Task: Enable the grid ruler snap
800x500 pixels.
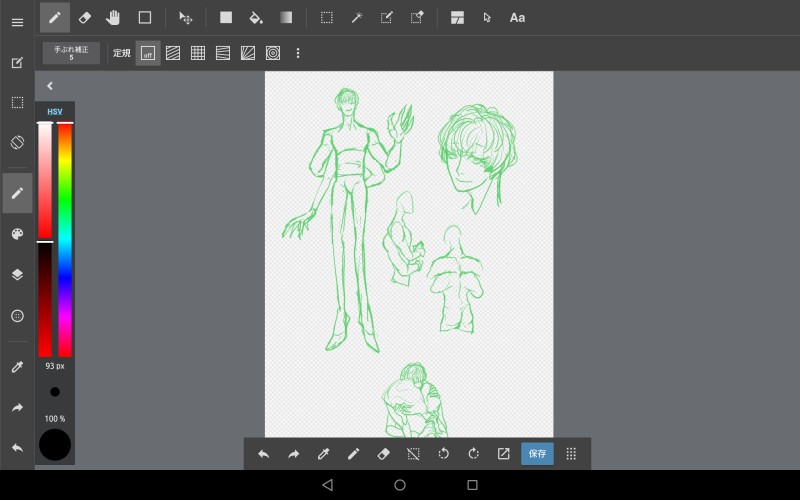Action: (x=198, y=53)
